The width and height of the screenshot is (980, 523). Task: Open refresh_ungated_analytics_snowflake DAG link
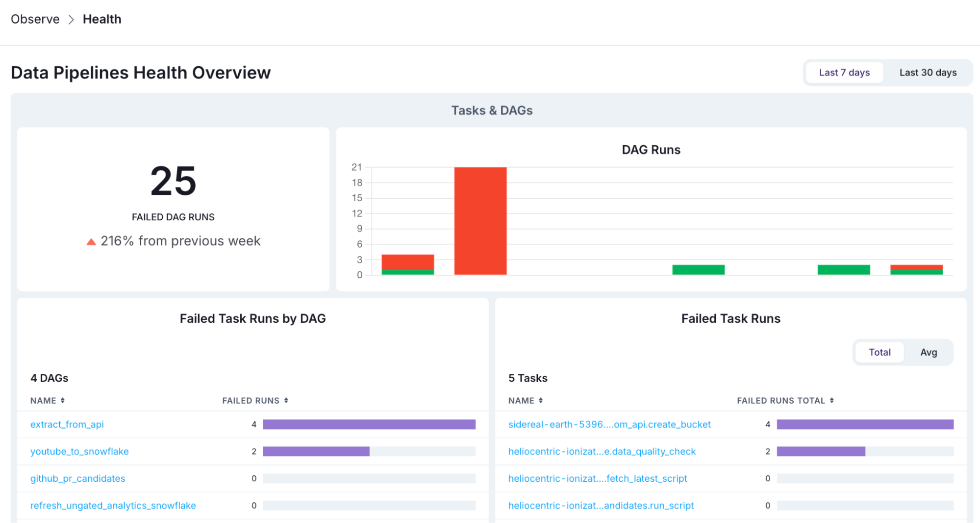pos(113,505)
